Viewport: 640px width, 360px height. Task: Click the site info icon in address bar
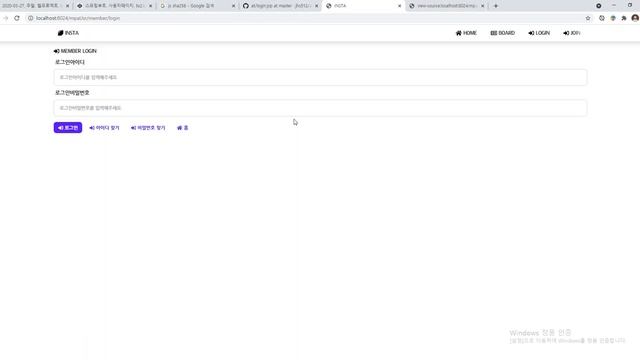(x=30, y=18)
